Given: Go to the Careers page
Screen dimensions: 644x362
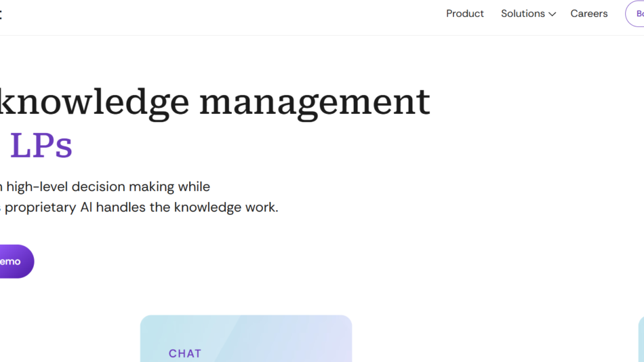Looking at the screenshot, I should [x=588, y=14].
